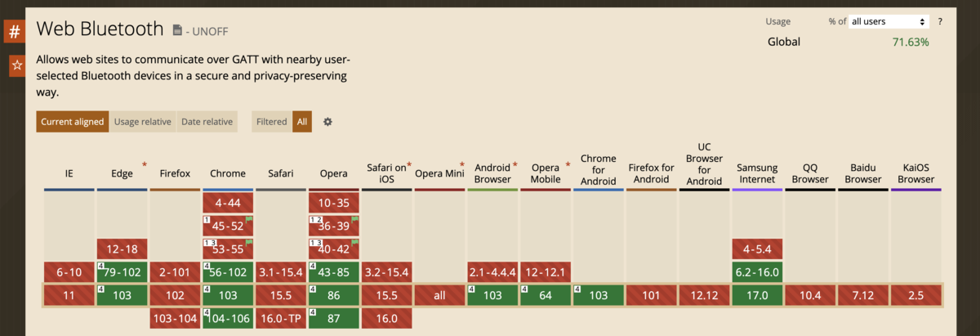
Task: Open the all users dropdown
Action: coord(889,21)
